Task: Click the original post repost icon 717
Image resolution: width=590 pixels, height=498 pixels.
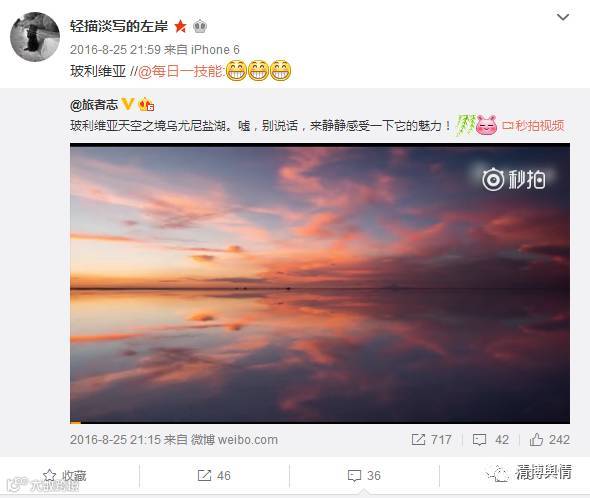Action: coord(431,440)
